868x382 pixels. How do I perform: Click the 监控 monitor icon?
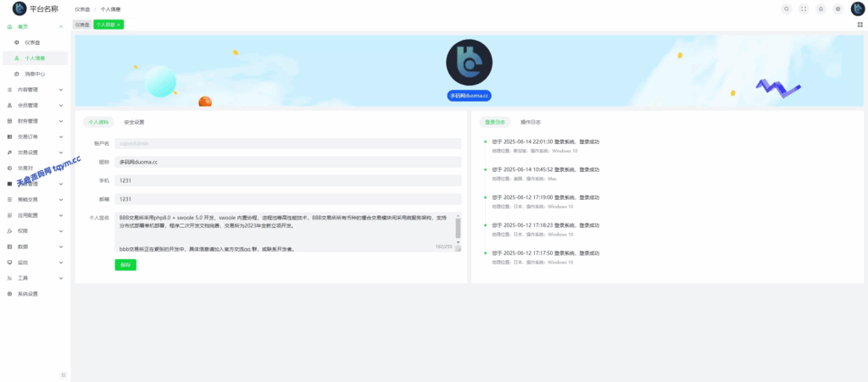[9, 262]
